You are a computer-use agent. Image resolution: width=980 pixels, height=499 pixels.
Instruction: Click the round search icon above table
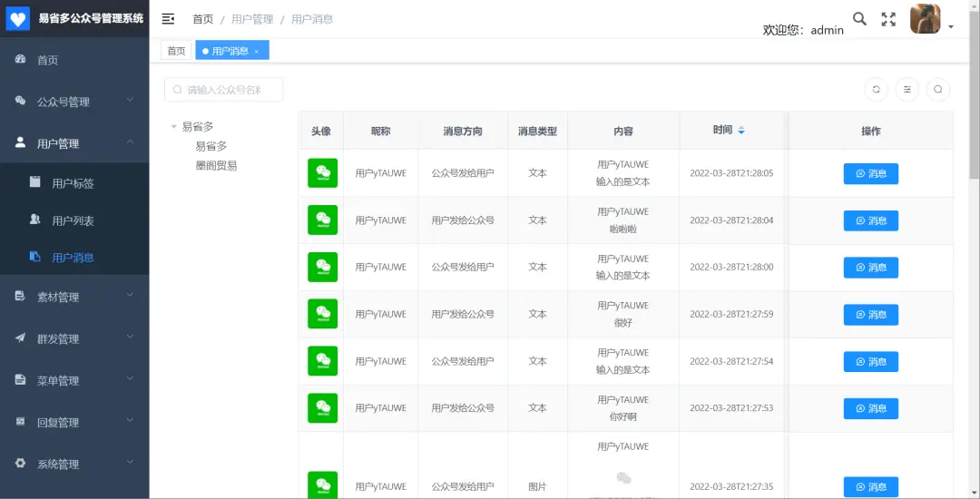[x=937, y=89]
